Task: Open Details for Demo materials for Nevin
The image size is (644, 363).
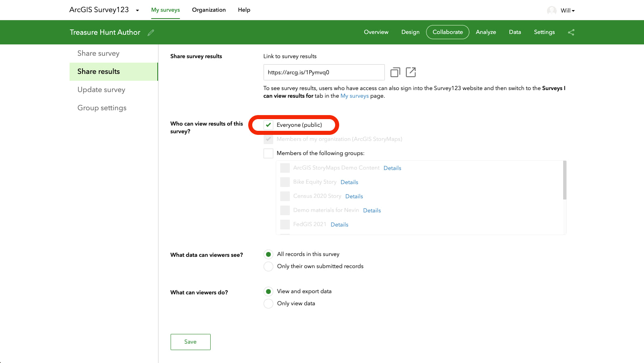Action: click(x=372, y=210)
